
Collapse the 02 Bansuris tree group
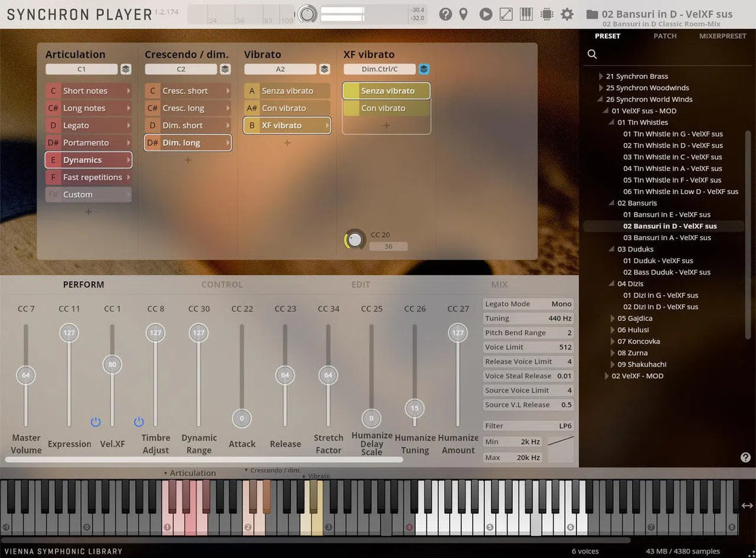(x=612, y=203)
